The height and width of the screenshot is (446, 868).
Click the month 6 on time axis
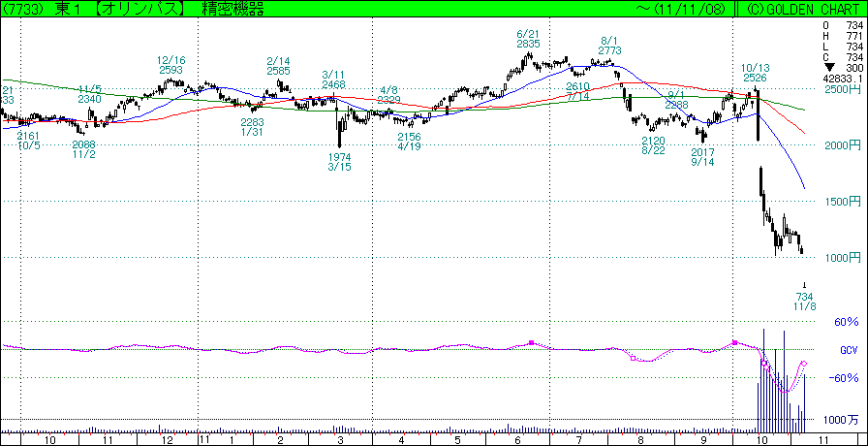tap(517, 440)
